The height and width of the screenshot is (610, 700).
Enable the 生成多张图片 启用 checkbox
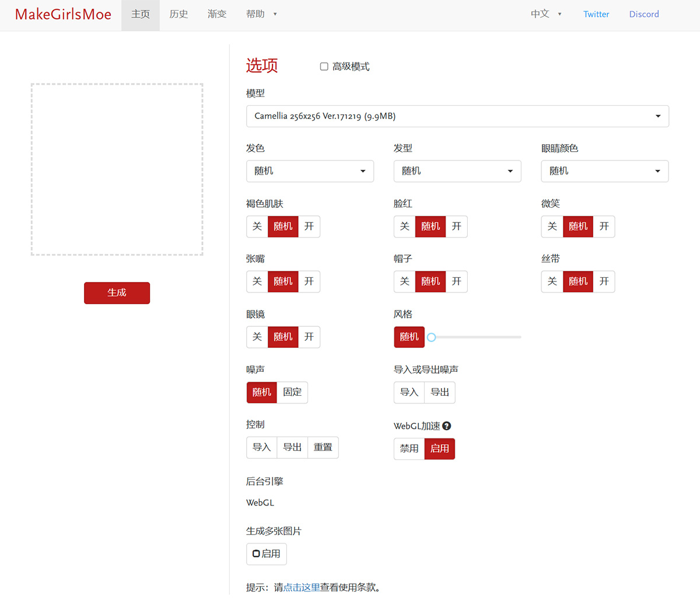click(x=256, y=553)
